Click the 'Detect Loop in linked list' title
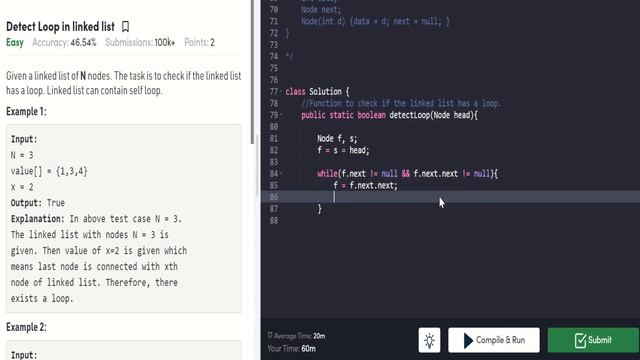Screen dimensions: 640x360 60,27
